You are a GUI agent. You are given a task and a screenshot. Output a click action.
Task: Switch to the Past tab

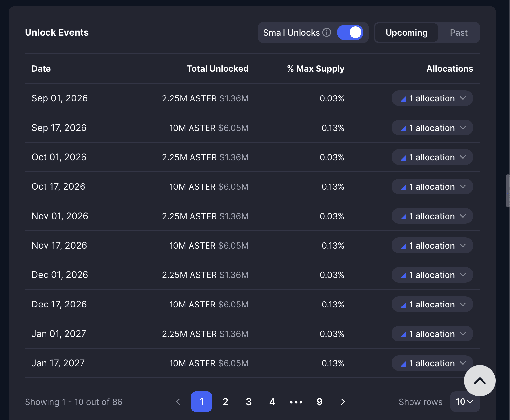point(459,32)
